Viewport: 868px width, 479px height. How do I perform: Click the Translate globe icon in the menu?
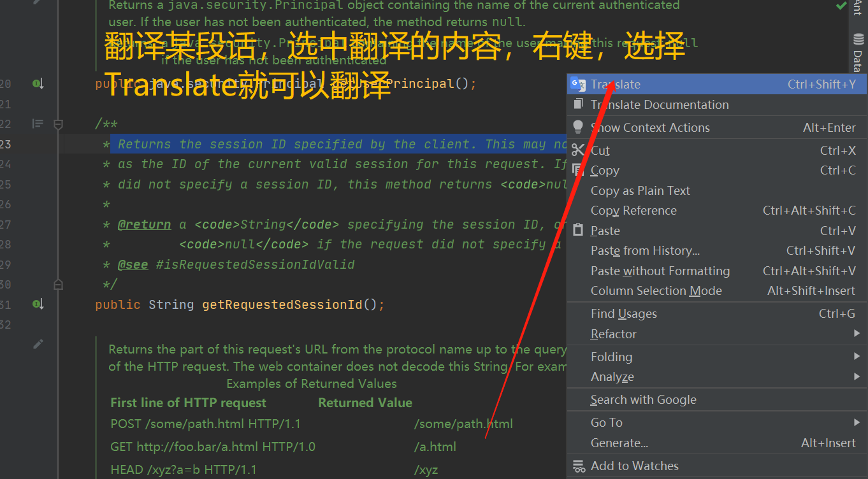tap(579, 83)
